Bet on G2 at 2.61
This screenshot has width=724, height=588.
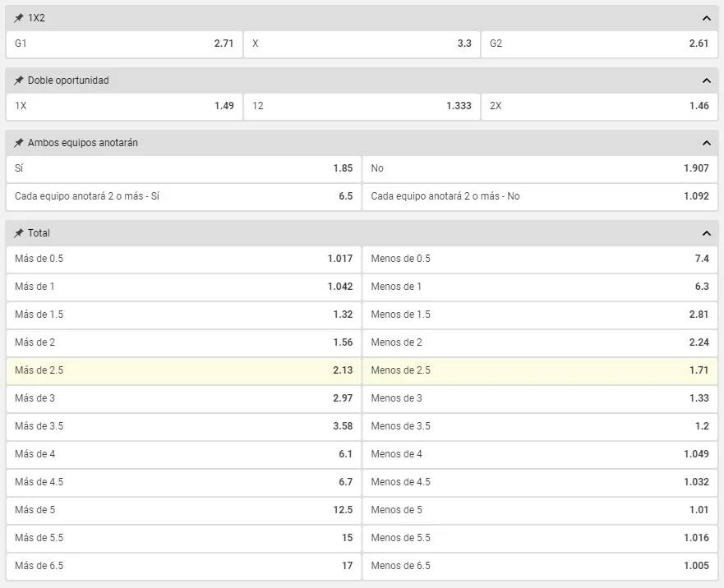(599, 44)
